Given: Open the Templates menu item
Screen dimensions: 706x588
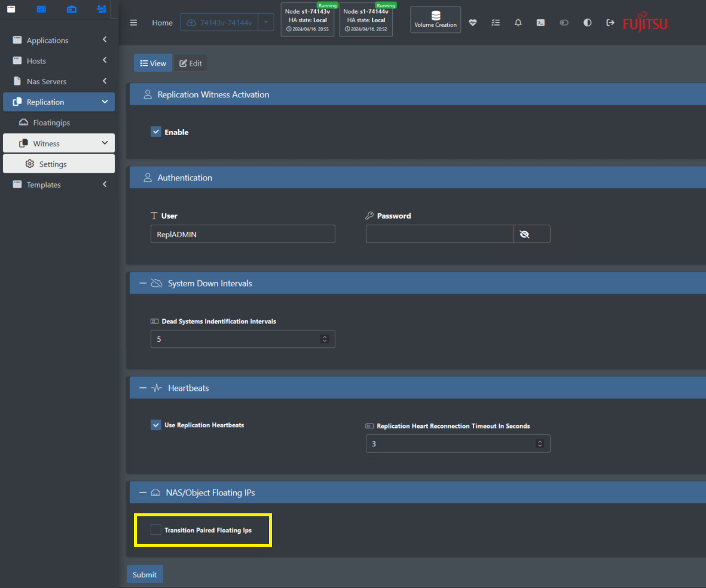Looking at the screenshot, I should (59, 185).
